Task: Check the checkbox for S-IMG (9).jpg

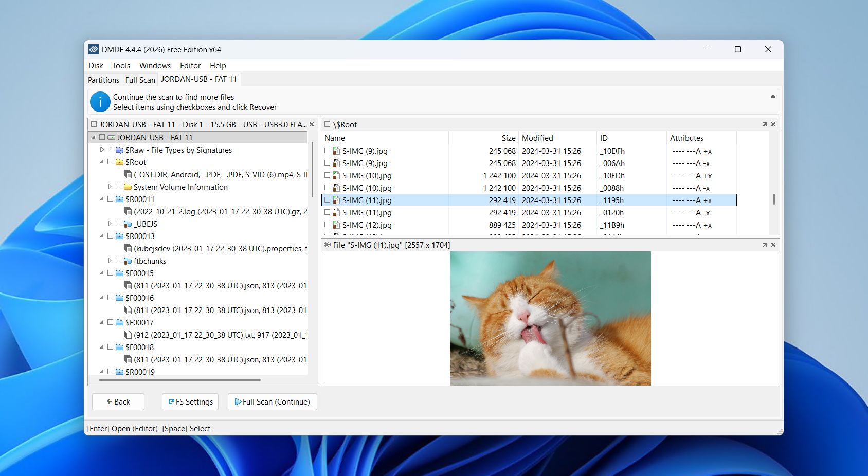Action: 328,151
